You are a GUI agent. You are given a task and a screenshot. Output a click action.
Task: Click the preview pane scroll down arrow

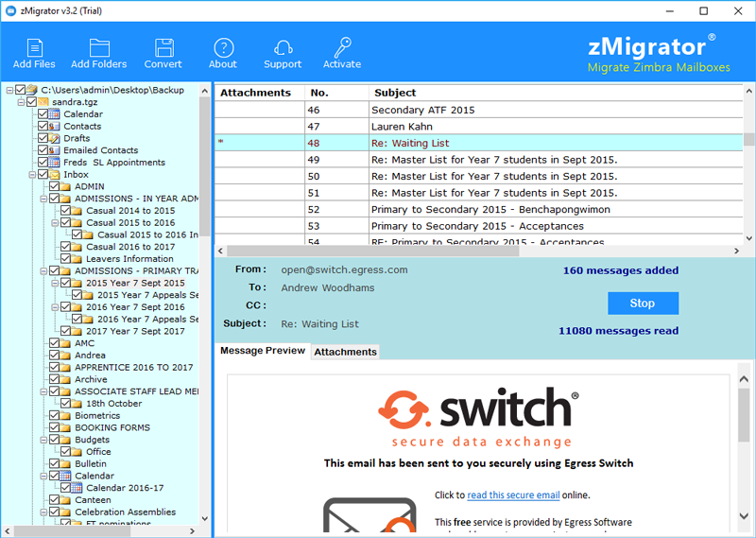(744, 516)
